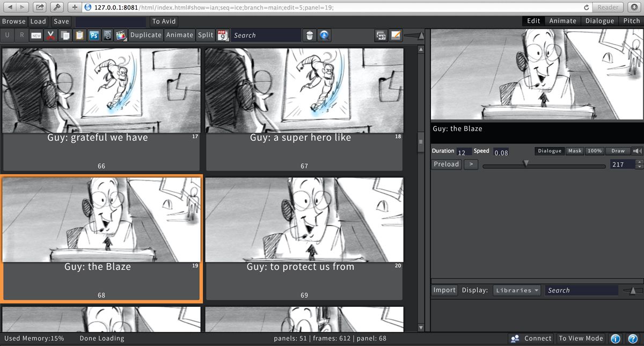Open help via the question mark icon
Viewport: 644px width, 346px height.
point(633,338)
